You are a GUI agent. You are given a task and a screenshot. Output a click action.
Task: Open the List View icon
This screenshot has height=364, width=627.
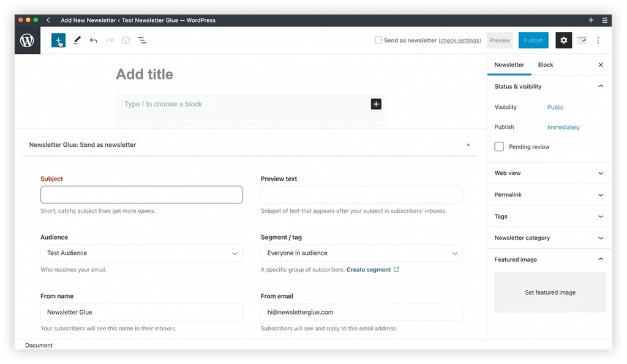point(142,40)
